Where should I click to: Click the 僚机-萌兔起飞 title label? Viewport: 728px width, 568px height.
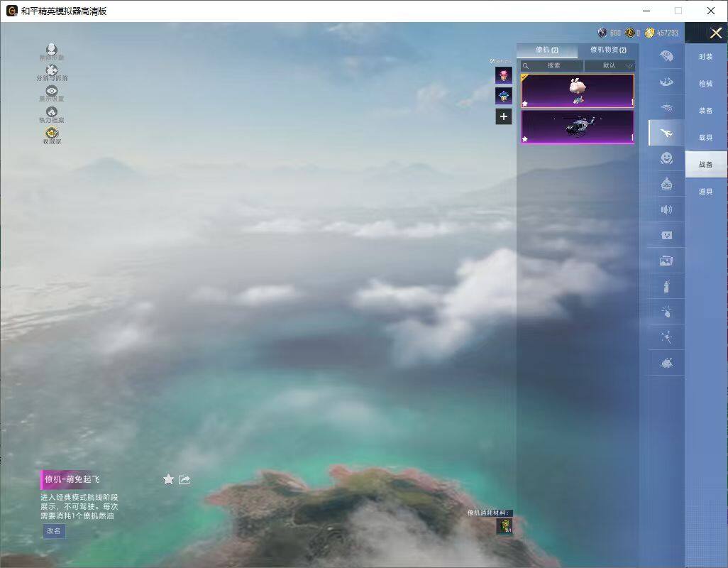tap(72, 479)
